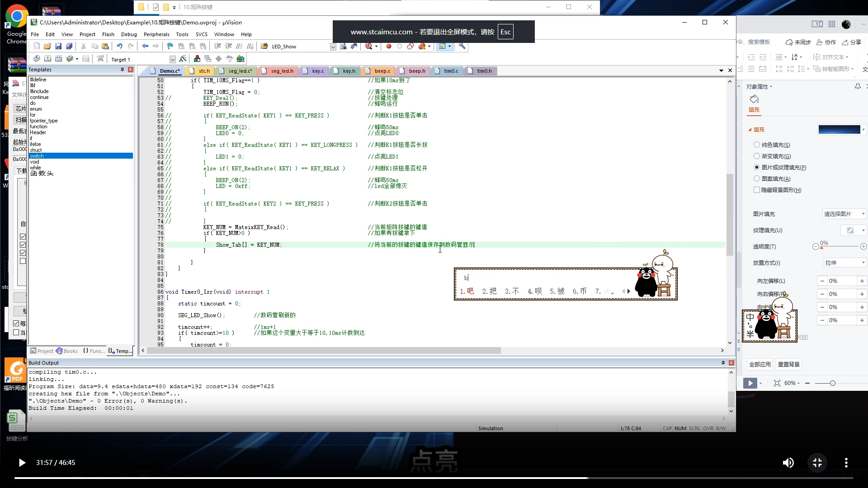Open more video options three-dot icon
Viewport: 868px width, 488px height.
(x=846, y=462)
